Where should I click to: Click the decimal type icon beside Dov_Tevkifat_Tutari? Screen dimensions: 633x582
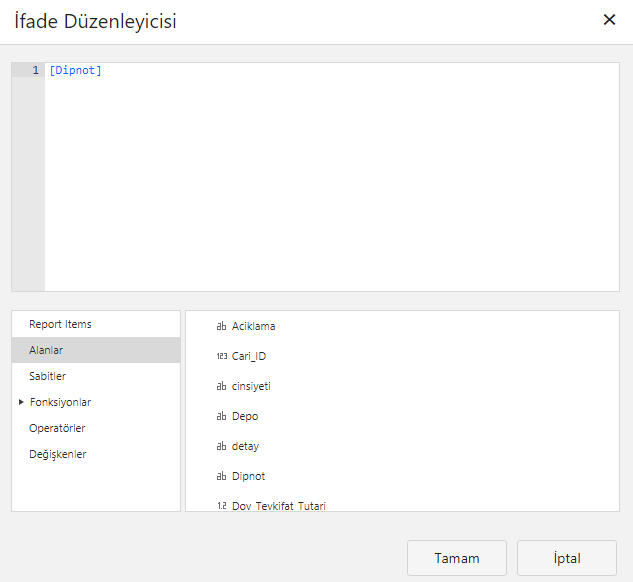tap(221, 505)
